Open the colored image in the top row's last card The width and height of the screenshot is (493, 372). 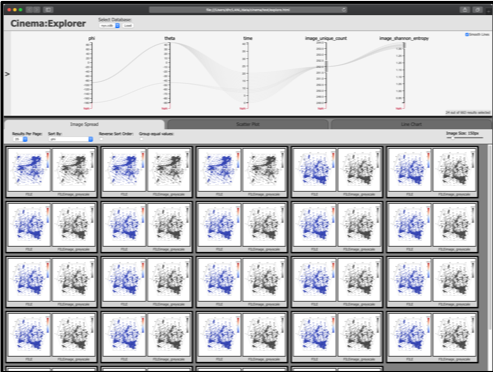[x=410, y=170]
